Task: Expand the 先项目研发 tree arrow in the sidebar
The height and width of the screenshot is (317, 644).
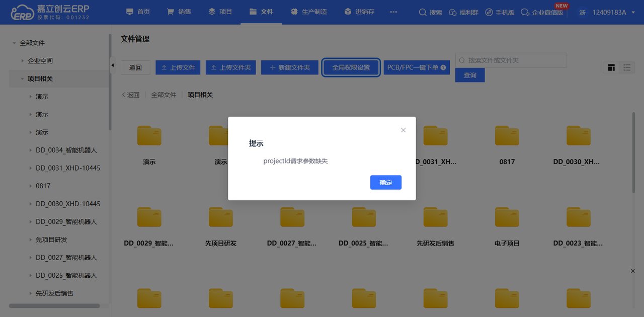Action: coord(30,240)
